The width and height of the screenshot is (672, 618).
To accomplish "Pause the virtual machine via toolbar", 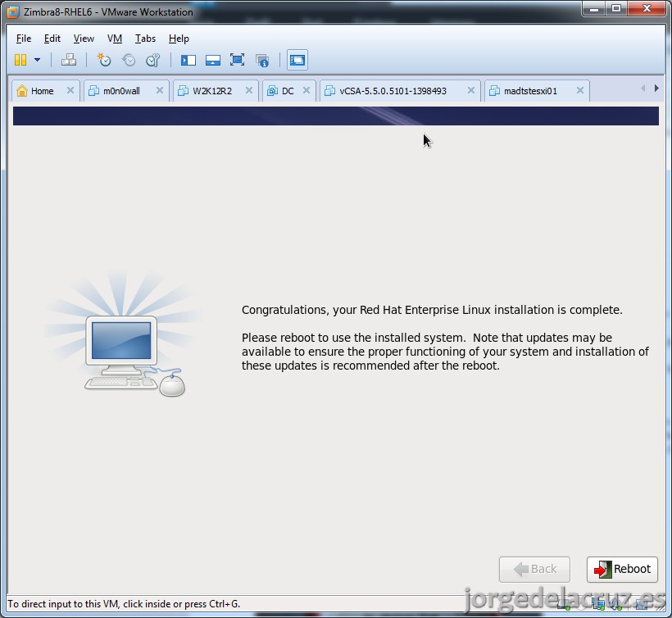I will tap(20, 60).
